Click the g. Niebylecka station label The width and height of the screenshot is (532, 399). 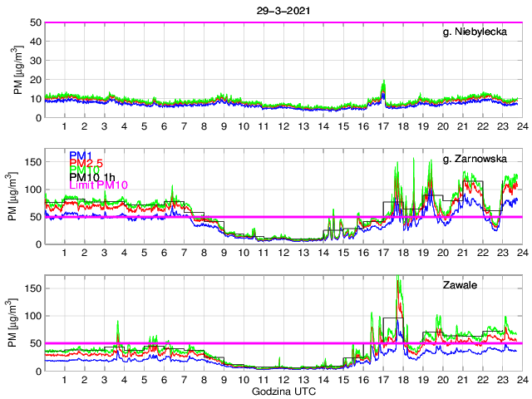click(x=476, y=32)
